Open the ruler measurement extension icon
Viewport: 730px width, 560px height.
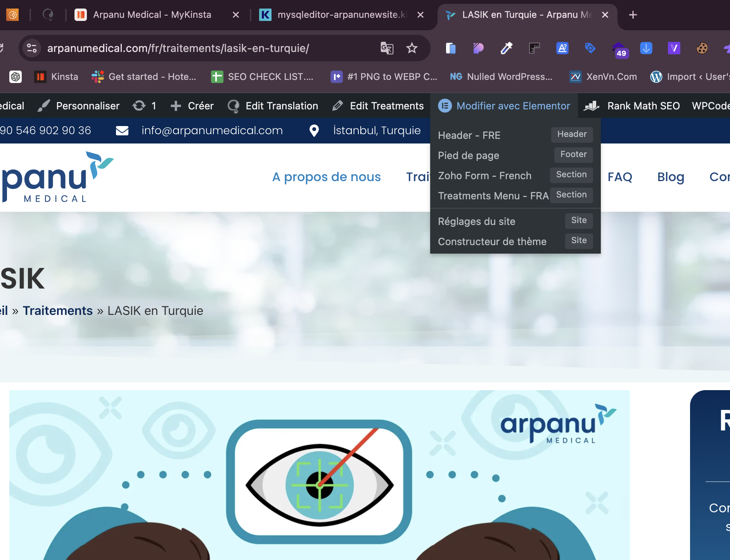[534, 48]
